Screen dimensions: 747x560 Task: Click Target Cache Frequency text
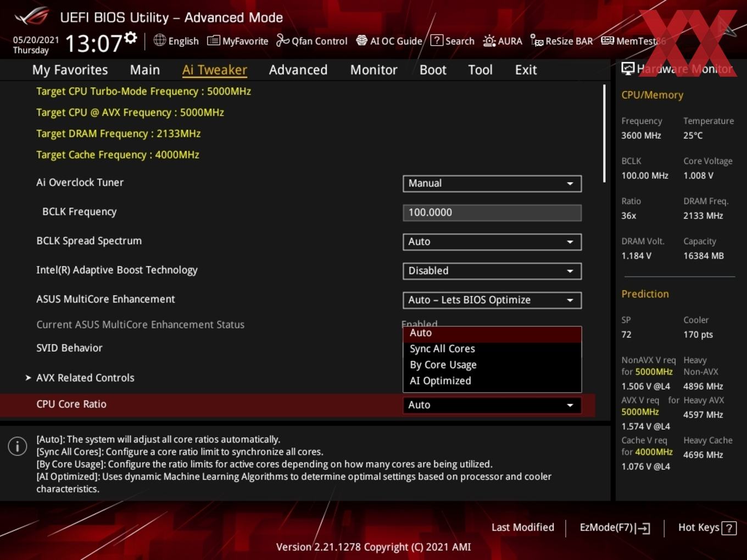pyautogui.click(x=118, y=155)
